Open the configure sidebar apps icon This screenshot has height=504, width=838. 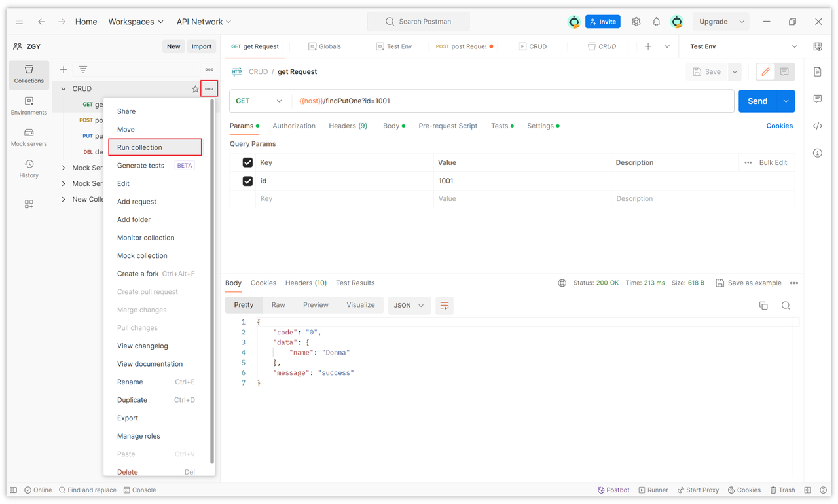pyautogui.click(x=29, y=204)
